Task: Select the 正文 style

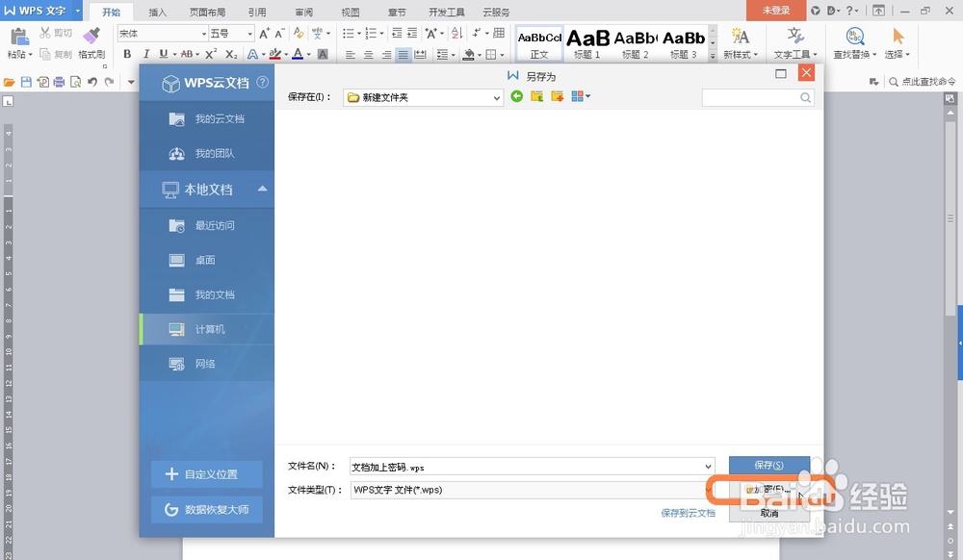Action: 539,44
